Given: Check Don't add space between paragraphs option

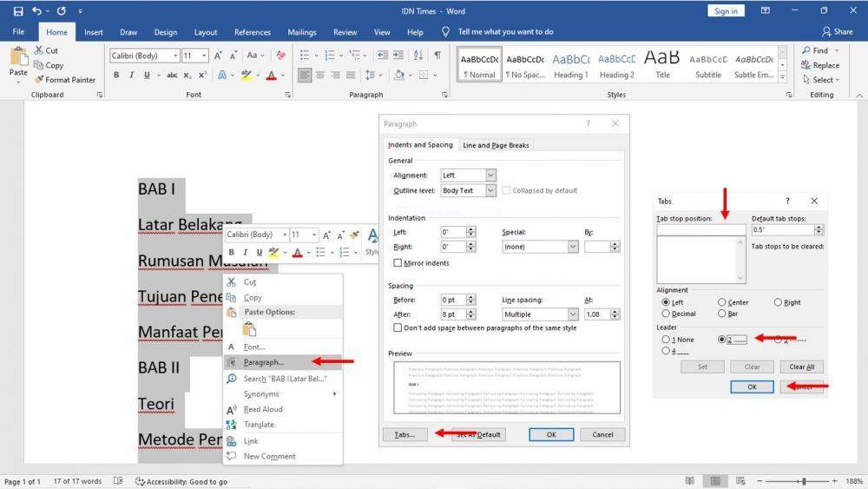Looking at the screenshot, I should [x=398, y=327].
